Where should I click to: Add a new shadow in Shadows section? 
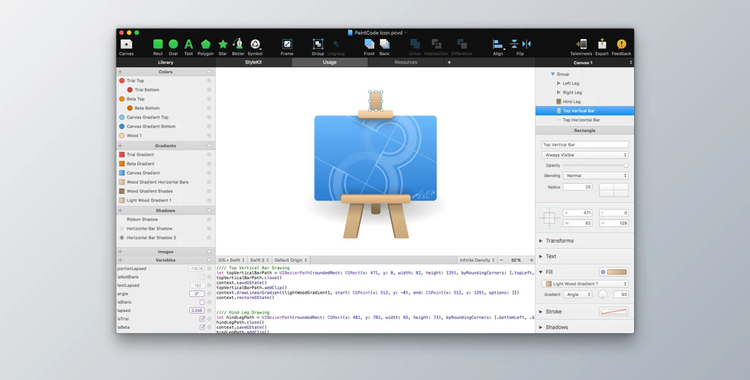(120, 211)
